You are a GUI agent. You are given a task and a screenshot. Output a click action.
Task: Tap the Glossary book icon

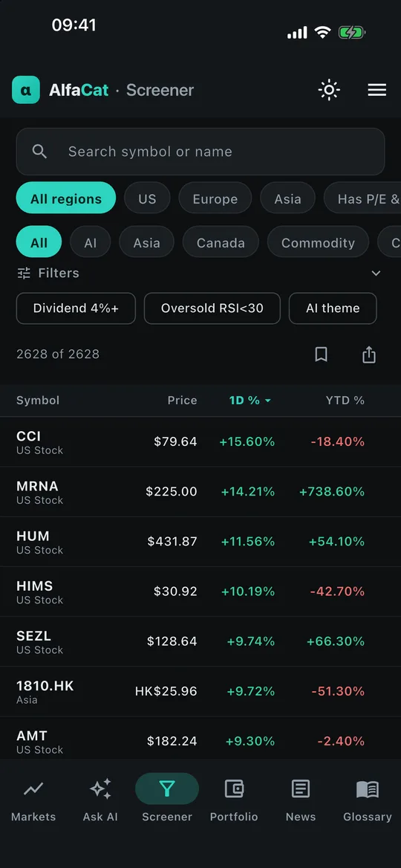[368, 788]
